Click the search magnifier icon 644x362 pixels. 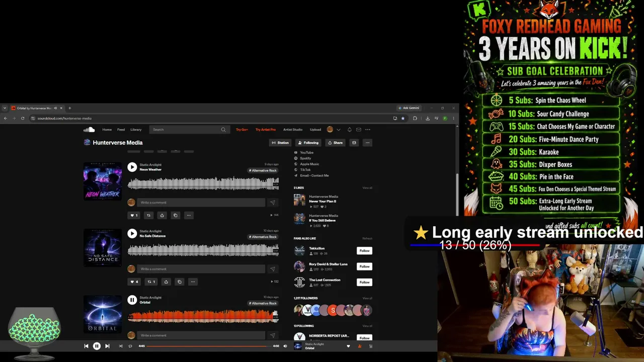(x=223, y=130)
